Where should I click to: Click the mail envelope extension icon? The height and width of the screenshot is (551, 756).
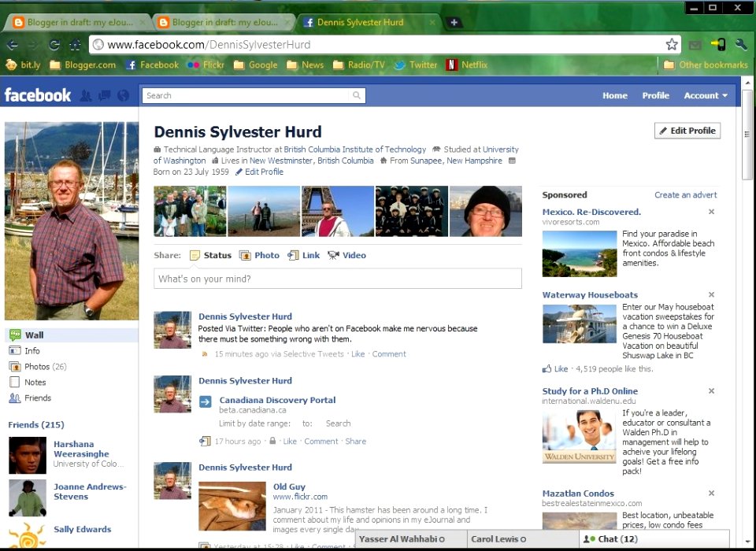click(x=695, y=46)
